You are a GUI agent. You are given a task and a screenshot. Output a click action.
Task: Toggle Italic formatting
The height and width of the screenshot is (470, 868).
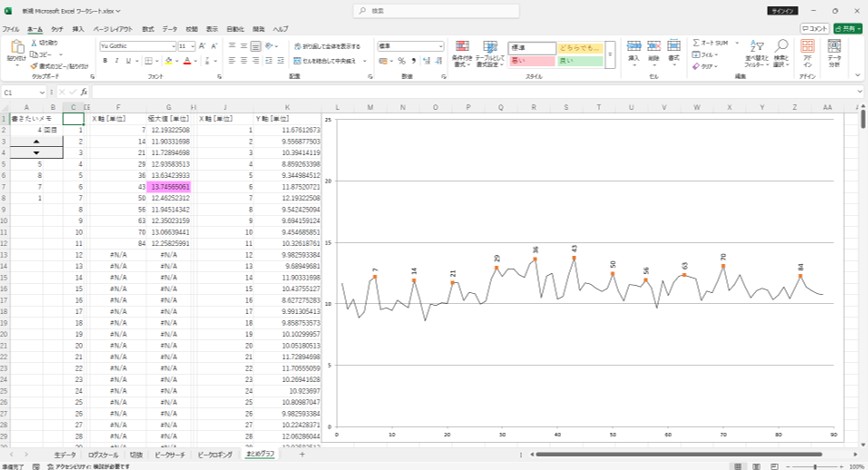point(117,61)
